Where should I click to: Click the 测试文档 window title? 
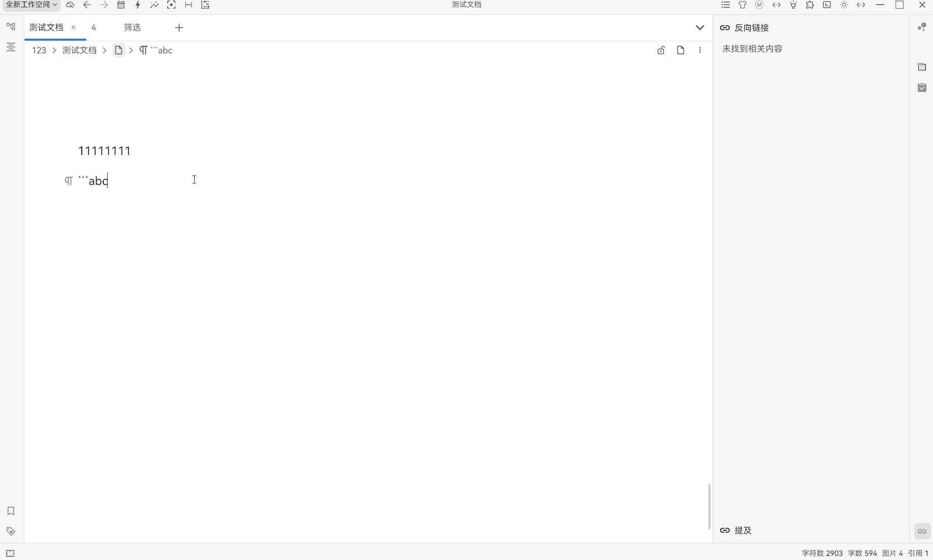466,5
